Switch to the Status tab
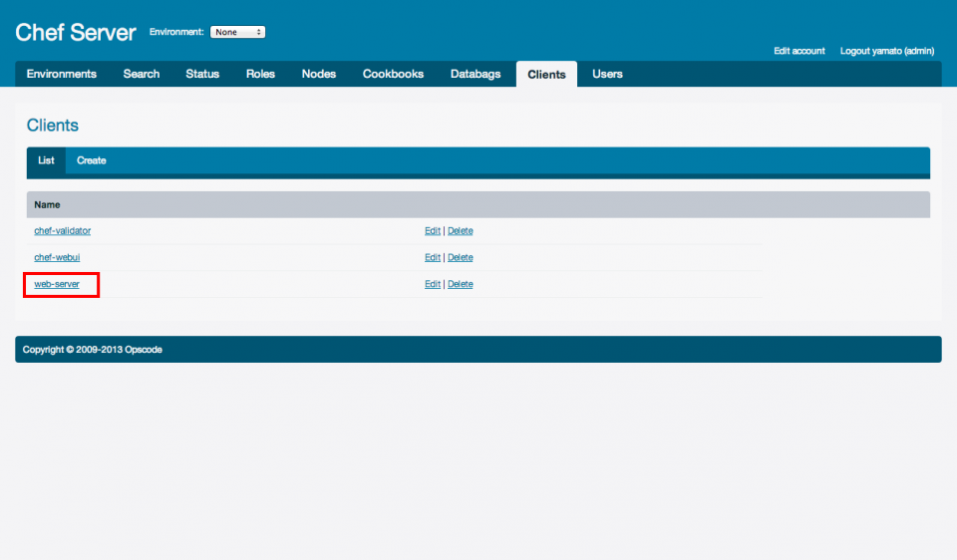This screenshot has width=957, height=560. tap(202, 74)
